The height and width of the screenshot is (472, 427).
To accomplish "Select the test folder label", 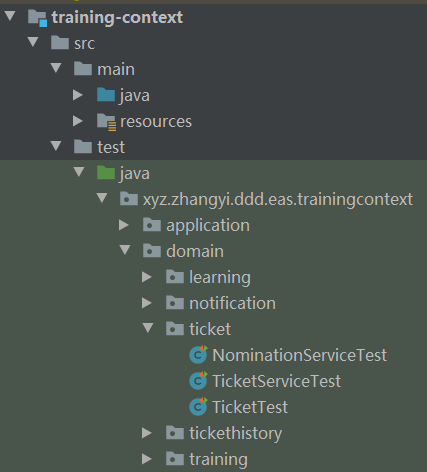I will coord(111,147).
